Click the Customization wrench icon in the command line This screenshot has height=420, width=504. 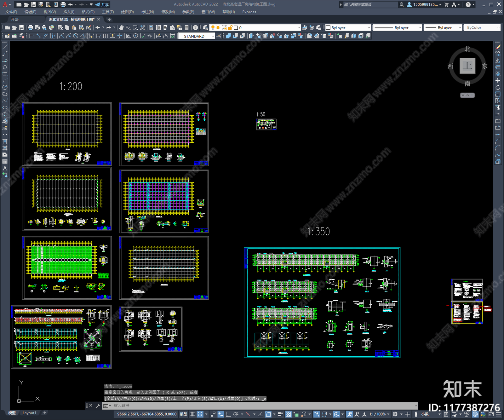click(x=98, y=406)
